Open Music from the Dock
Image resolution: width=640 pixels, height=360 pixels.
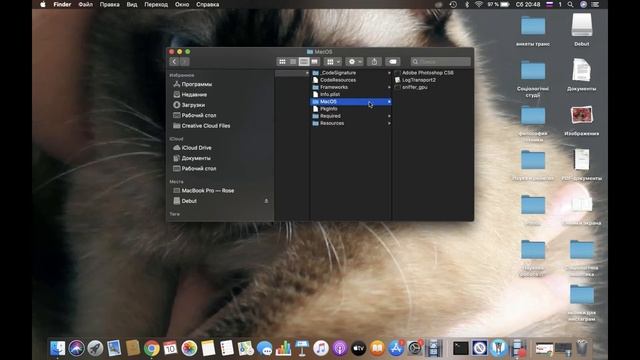(x=321, y=349)
